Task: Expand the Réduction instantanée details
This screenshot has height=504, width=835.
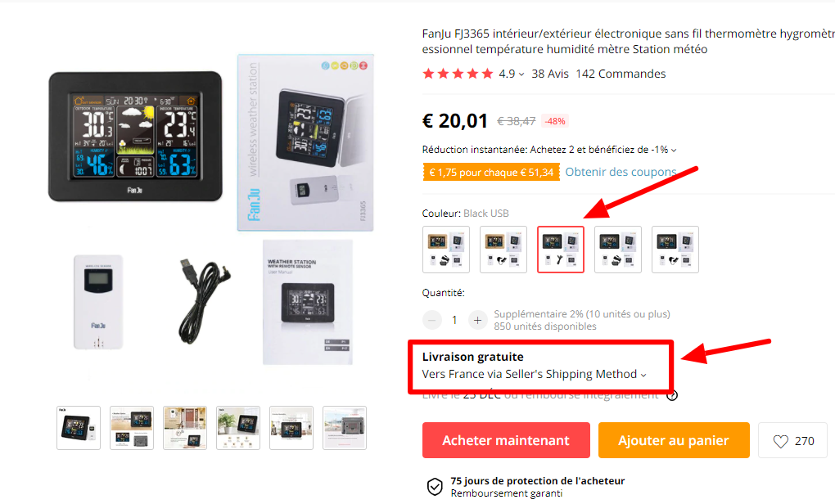Action: pyautogui.click(x=674, y=151)
